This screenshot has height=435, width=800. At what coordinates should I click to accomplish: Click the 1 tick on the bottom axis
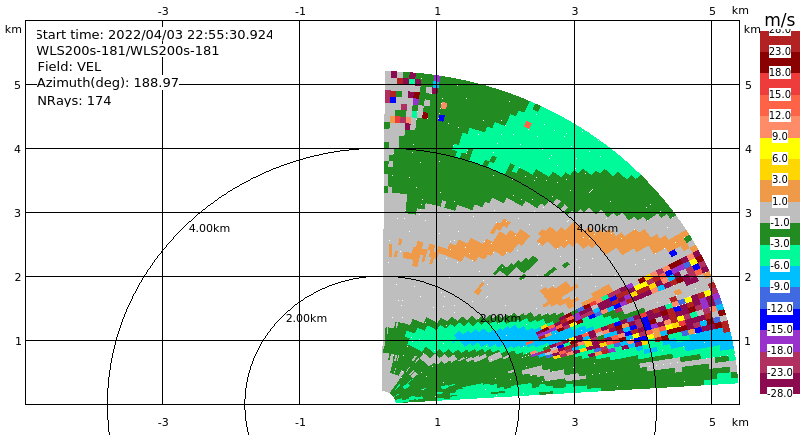tap(437, 422)
